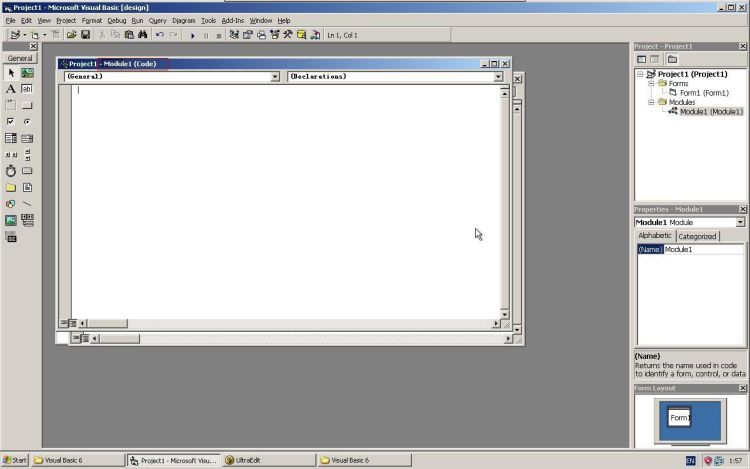This screenshot has width=750, height=469.
Task: Open the Project Explorer toolbar icon
Action: [234, 35]
